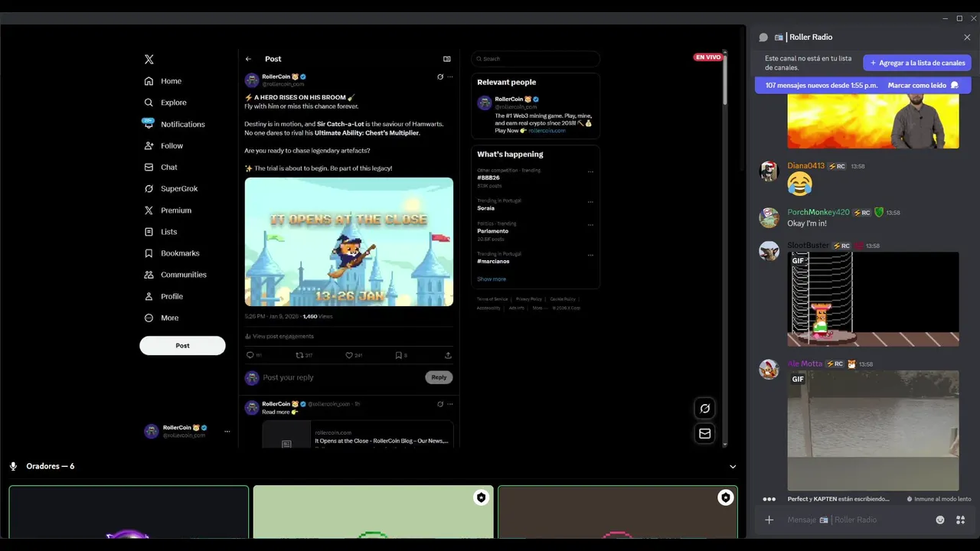The height and width of the screenshot is (551, 980).
Task: Click Agregar a la lista de canales
Action: (x=917, y=63)
